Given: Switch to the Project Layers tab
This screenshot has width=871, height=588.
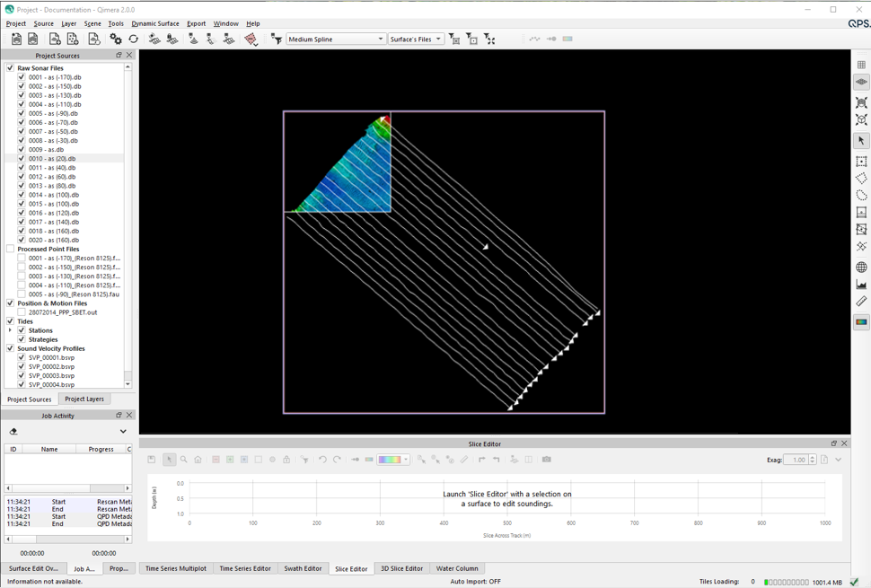Looking at the screenshot, I should point(84,399).
